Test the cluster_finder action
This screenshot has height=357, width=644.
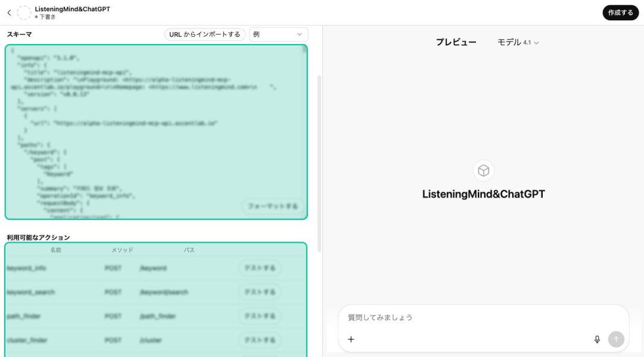click(x=260, y=340)
